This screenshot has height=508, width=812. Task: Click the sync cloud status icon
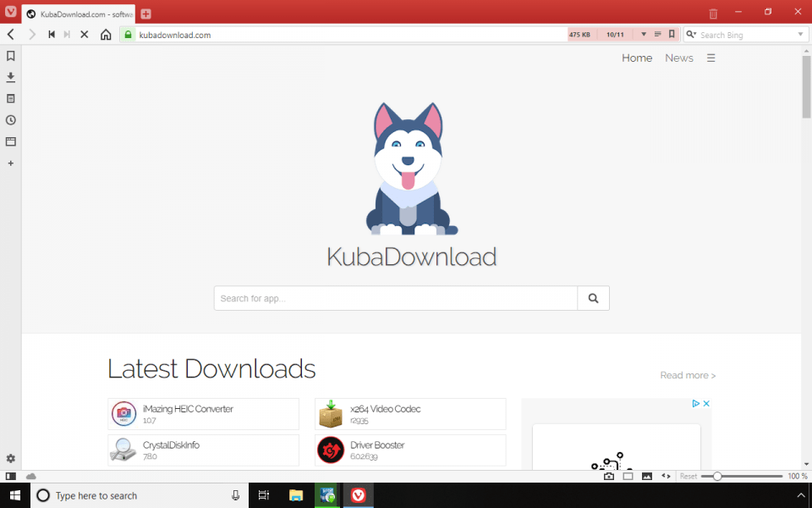[x=31, y=477]
